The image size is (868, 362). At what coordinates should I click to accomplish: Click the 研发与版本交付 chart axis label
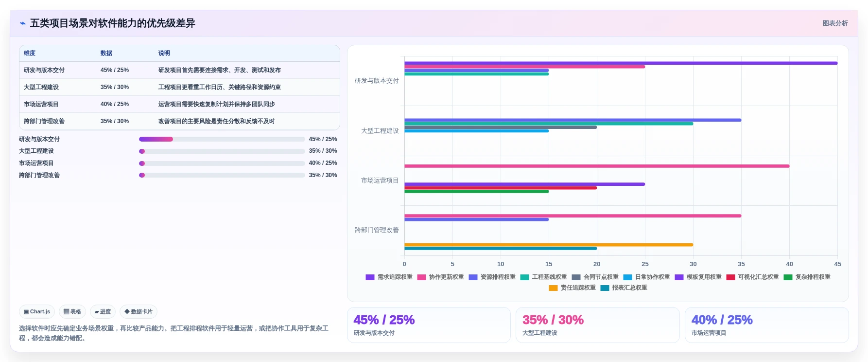(377, 81)
